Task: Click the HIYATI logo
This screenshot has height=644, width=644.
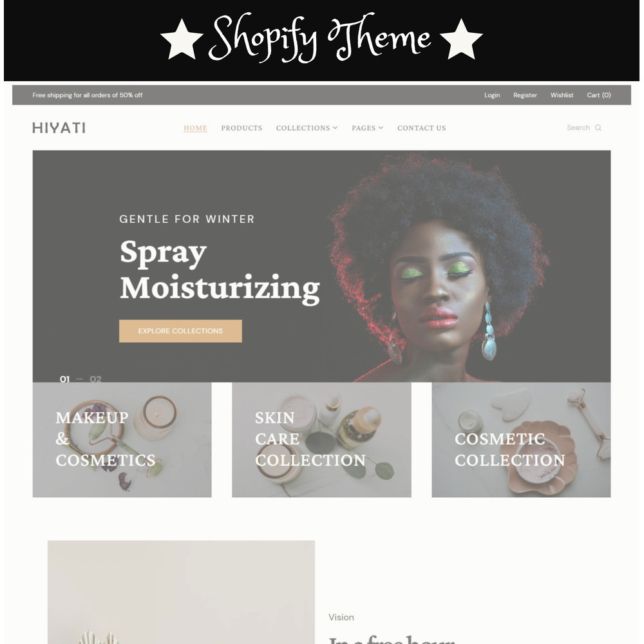Action: point(59,128)
